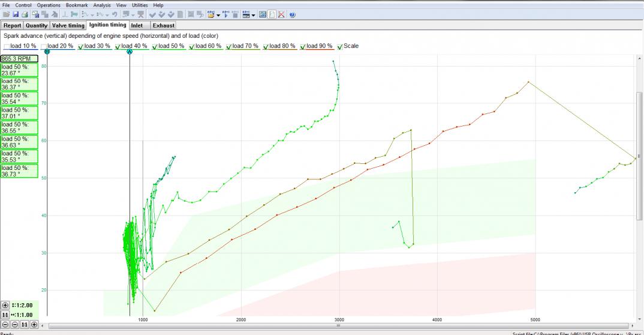Switch to the Valve timing tab
The height and width of the screenshot is (335, 644).
[x=68, y=26]
